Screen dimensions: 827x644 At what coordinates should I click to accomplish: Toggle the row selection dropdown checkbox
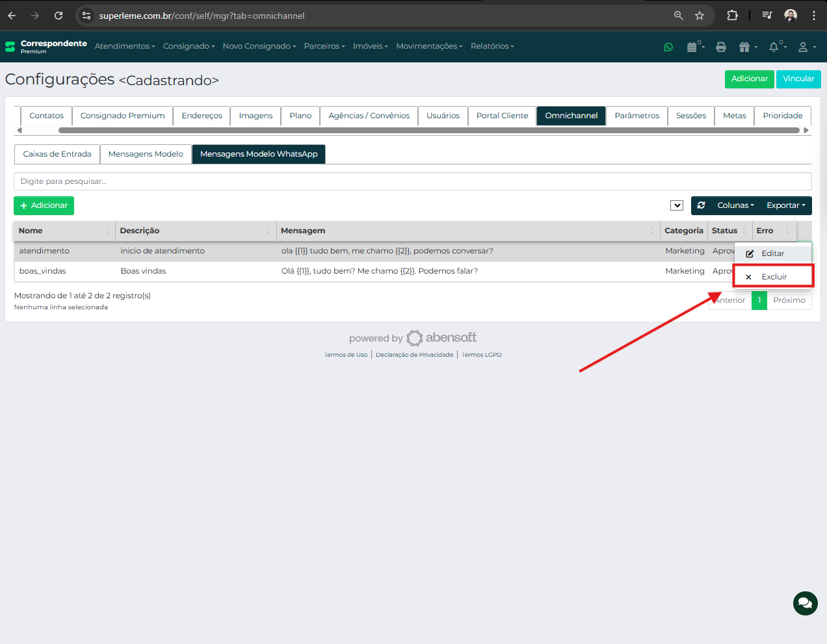coord(676,205)
